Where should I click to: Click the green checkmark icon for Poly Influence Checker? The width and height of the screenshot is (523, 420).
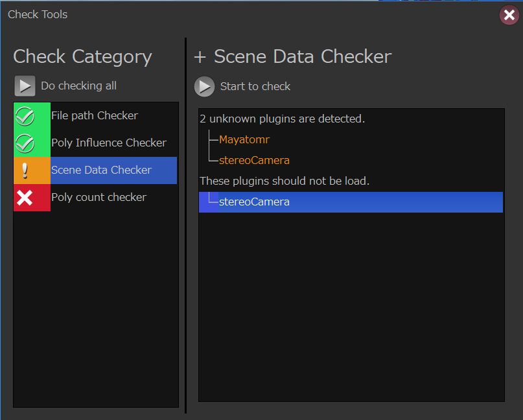25,143
